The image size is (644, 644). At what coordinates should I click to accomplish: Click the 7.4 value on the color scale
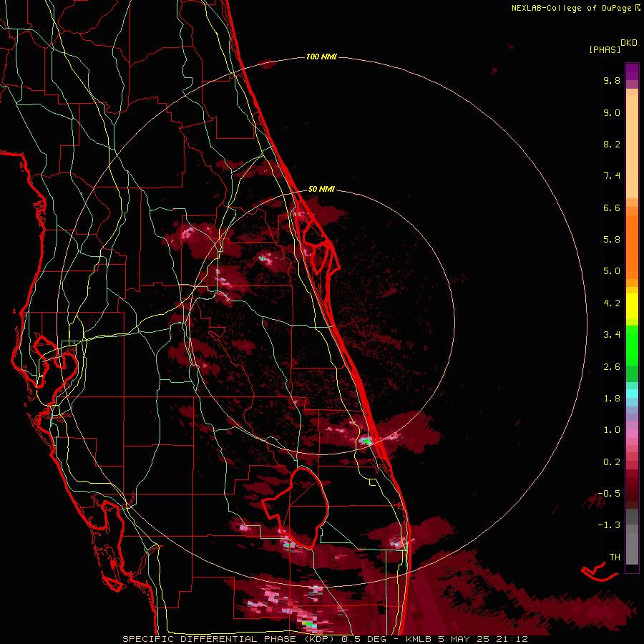612,176
